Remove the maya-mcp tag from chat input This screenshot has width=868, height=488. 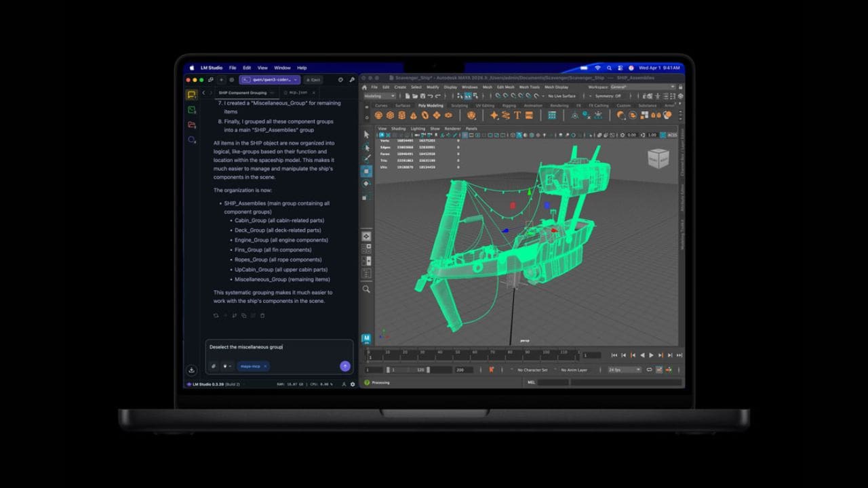(265, 366)
